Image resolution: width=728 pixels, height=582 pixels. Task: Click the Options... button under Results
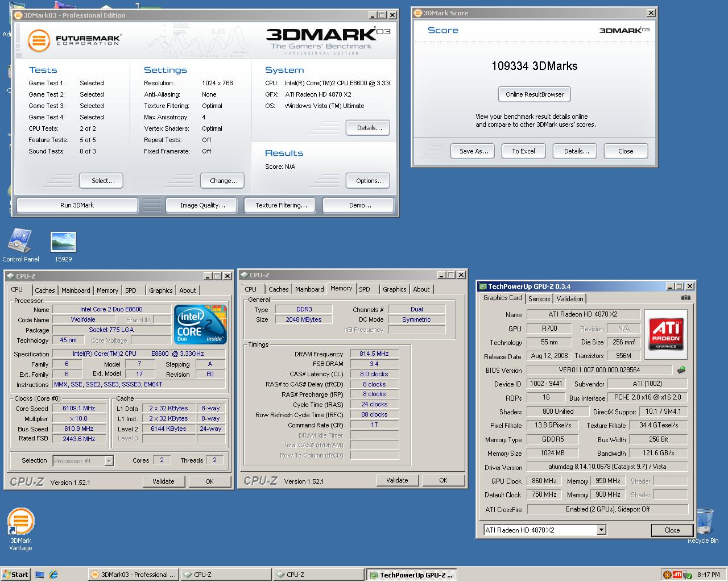pyautogui.click(x=368, y=181)
